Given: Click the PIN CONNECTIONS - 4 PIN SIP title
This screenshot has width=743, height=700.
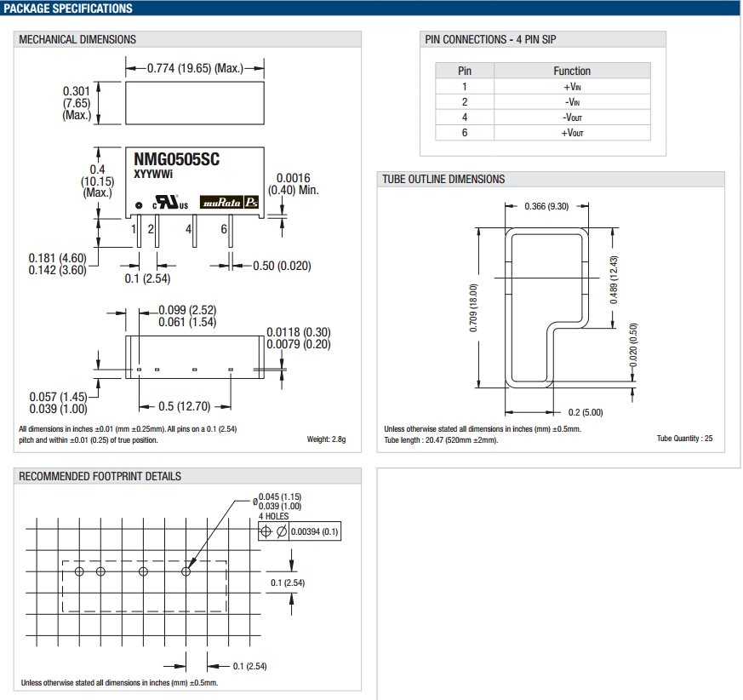Looking at the screenshot, I should (490, 39).
